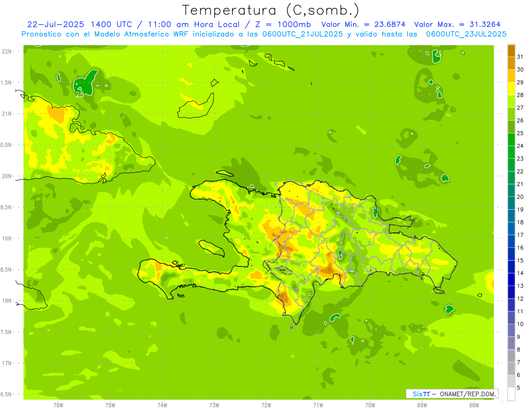Click the colorbar label "23"
This screenshot has height=411, width=532.
pyautogui.click(x=520, y=159)
